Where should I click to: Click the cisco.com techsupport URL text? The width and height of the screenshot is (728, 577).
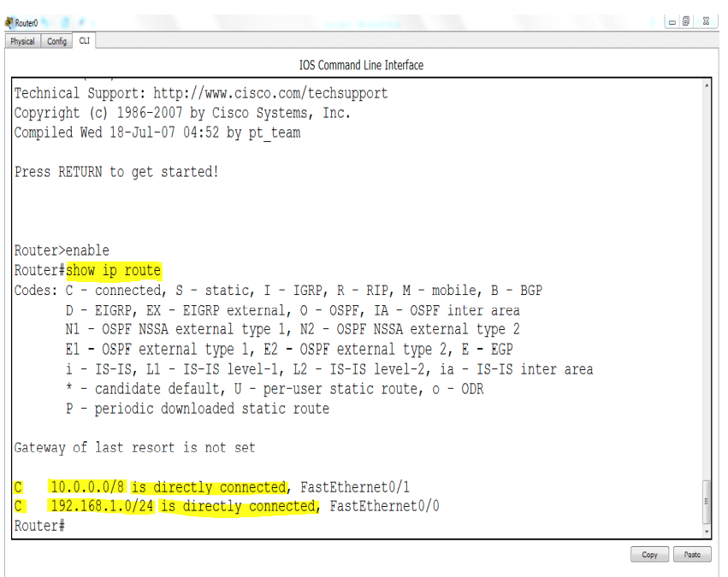270,93
